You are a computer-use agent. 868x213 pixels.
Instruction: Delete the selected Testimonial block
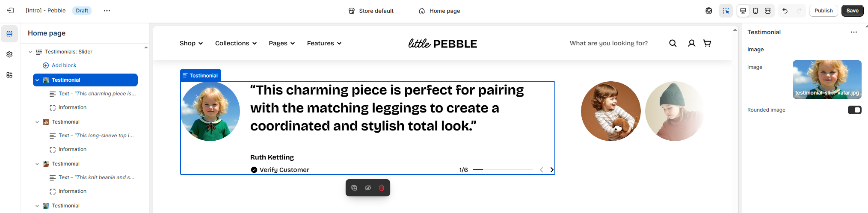tap(382, 188)
